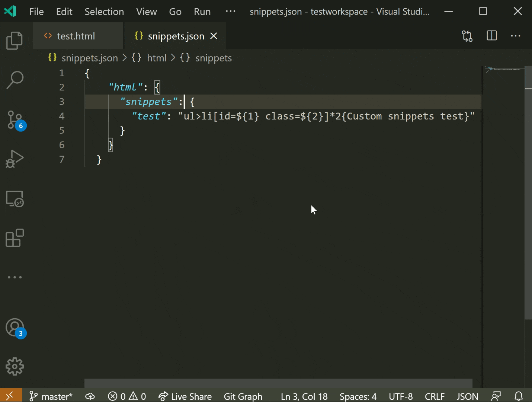Change indentation setting Spaces: 4
The image size is (532, 402).
[358, 396]
